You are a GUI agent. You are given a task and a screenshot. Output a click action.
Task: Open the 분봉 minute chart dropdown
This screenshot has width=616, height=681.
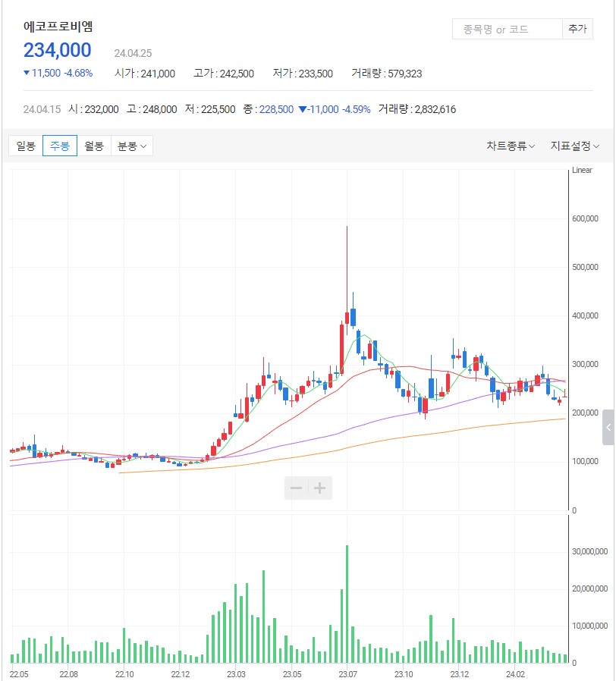tap(132, 146)
